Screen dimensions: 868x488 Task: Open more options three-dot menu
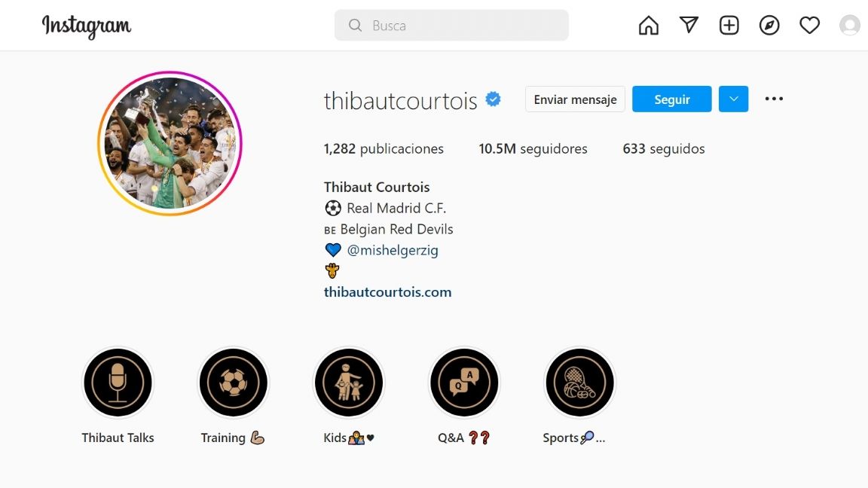(774, 99)
